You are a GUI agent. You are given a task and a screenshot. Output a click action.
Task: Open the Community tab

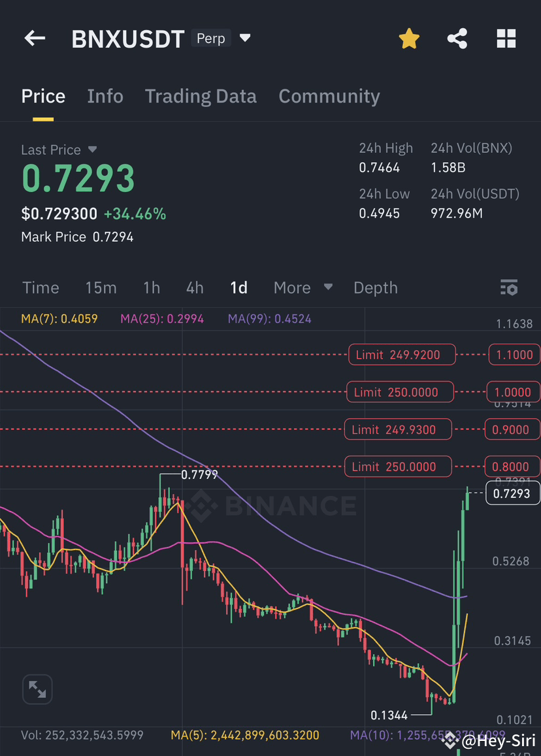(329, 97)
